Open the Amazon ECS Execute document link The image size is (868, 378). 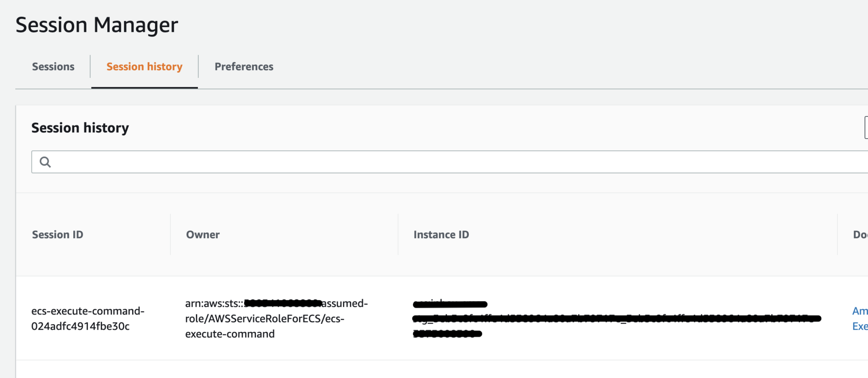[x=860, y=318]
